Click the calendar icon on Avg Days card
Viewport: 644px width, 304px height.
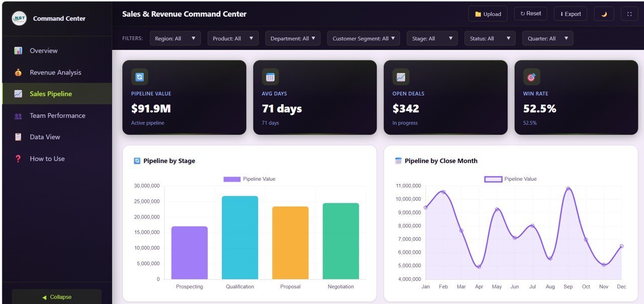point(270,77)
